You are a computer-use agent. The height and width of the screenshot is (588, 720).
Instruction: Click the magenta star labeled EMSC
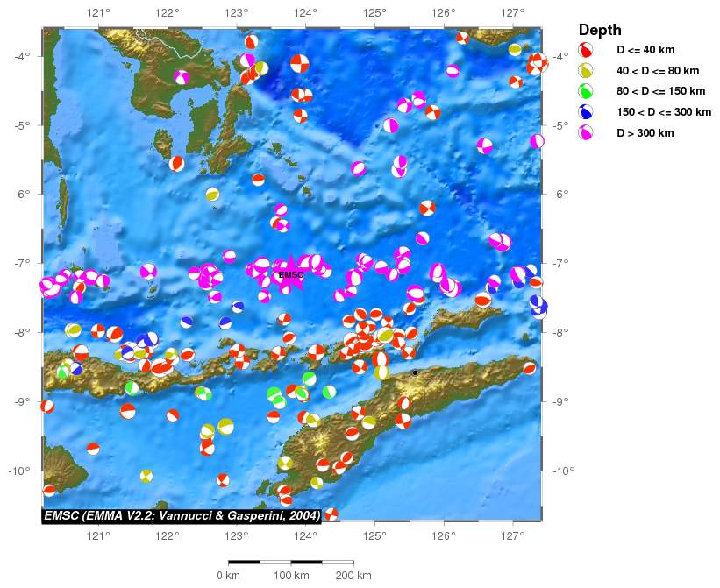(x=290, y=275)
